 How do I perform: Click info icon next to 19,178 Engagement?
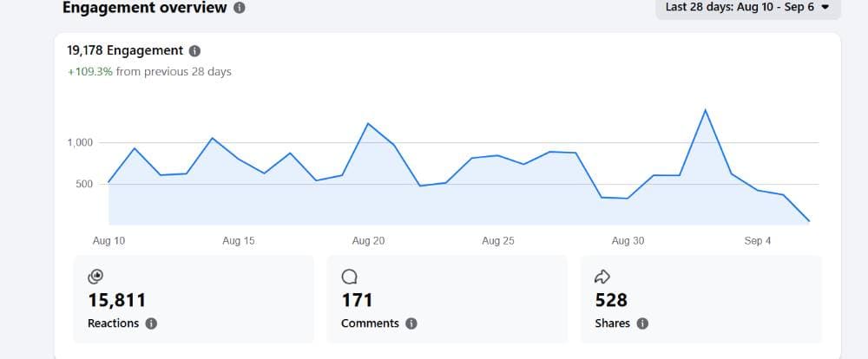(x=194, y=51)
